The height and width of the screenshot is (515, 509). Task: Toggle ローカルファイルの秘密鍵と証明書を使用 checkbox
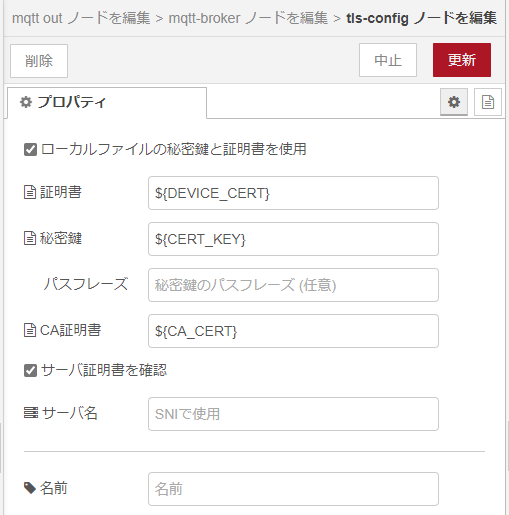coord(30,149)
